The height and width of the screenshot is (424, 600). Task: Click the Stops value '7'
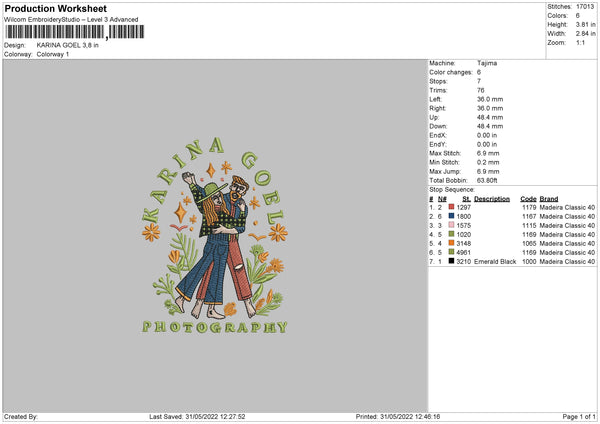click(479, 81)
